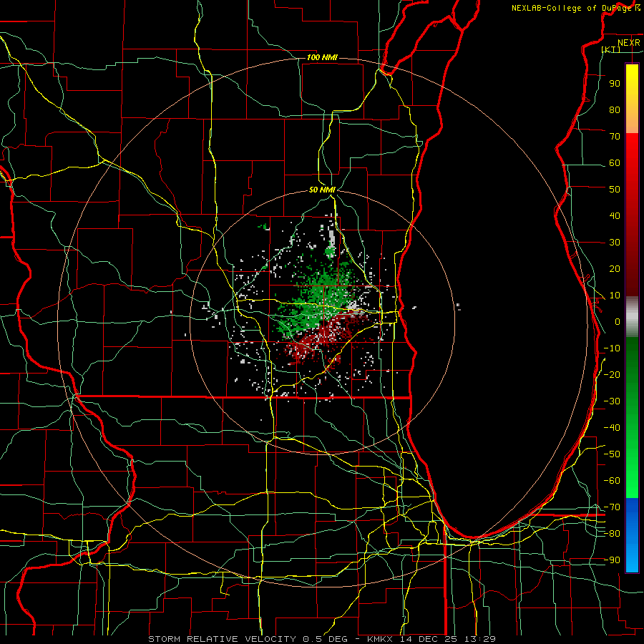Click the -90 tick label on velocity scale
The height and width of the screenshot is (644, 644).
coord(612,560)
